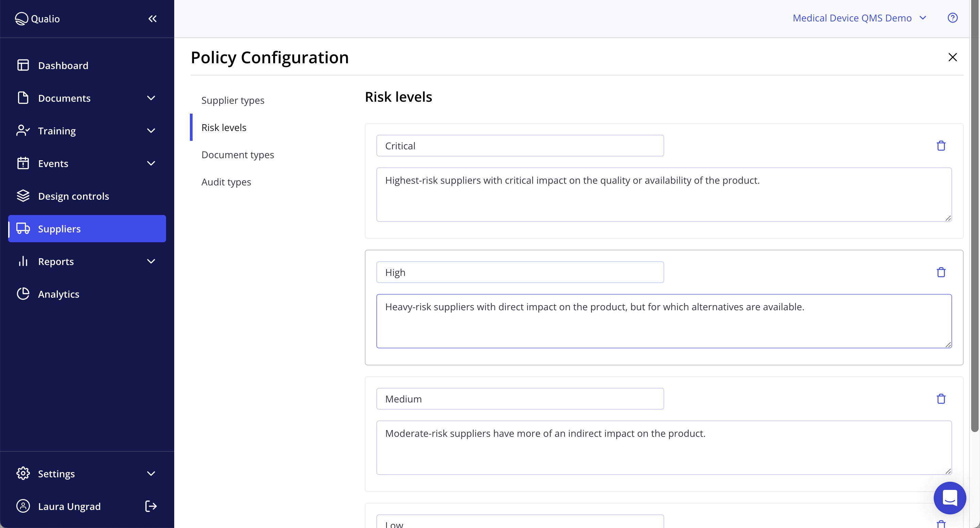Screen dimensions: 980x528
Task: Click the Qualio logo
Action: (x=37, y=18)
